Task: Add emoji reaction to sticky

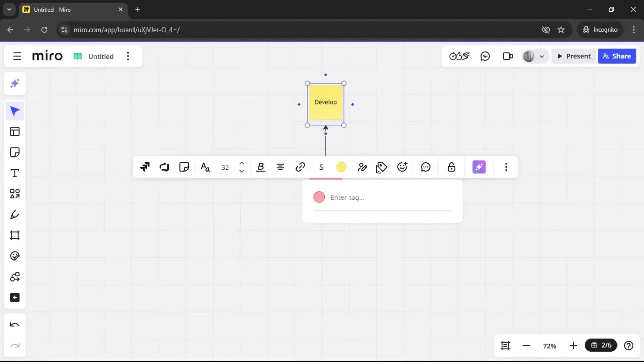Action: coord(402,167)
